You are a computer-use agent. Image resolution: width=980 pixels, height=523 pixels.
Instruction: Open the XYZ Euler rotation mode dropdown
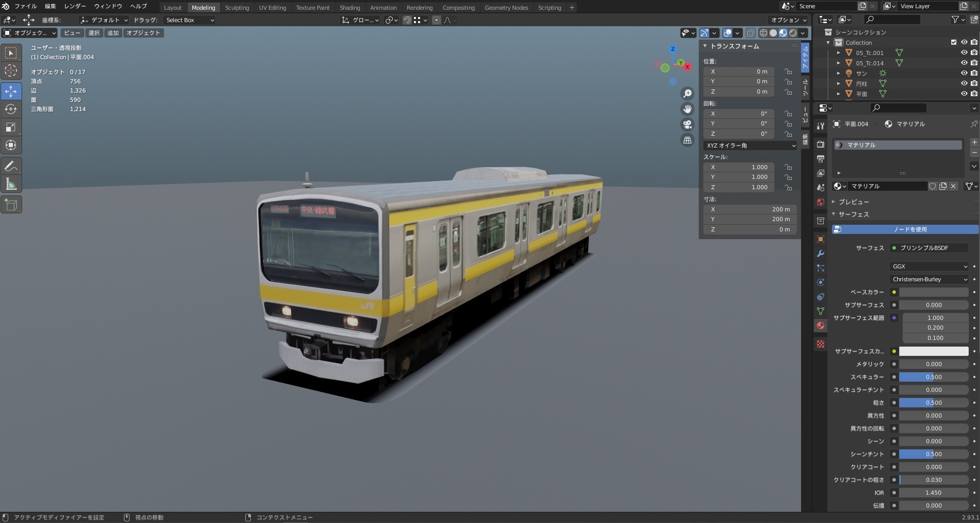(750, 146)
